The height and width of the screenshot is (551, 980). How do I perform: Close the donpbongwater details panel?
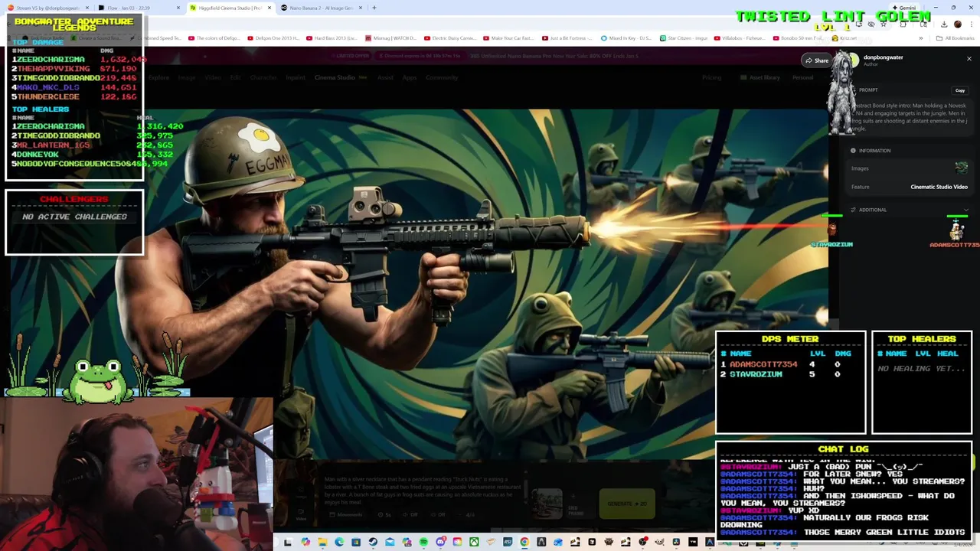coord(969,59)
